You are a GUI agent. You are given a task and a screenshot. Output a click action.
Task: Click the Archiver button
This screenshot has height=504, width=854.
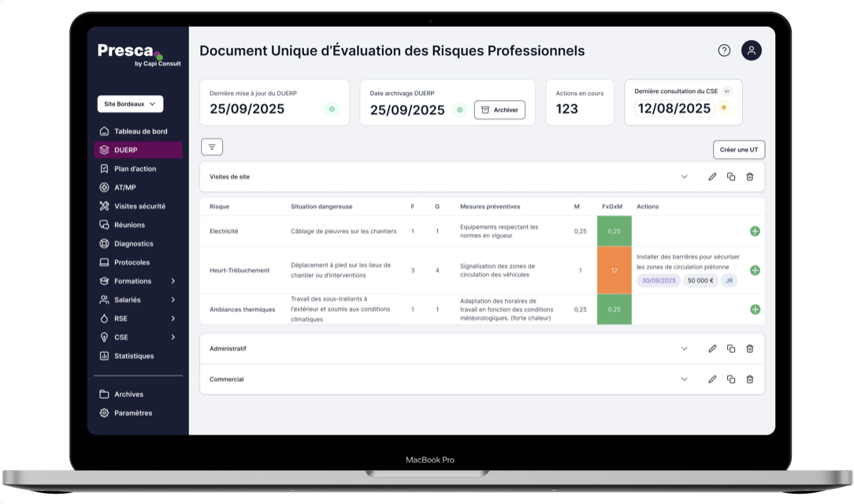pos(499,110)
